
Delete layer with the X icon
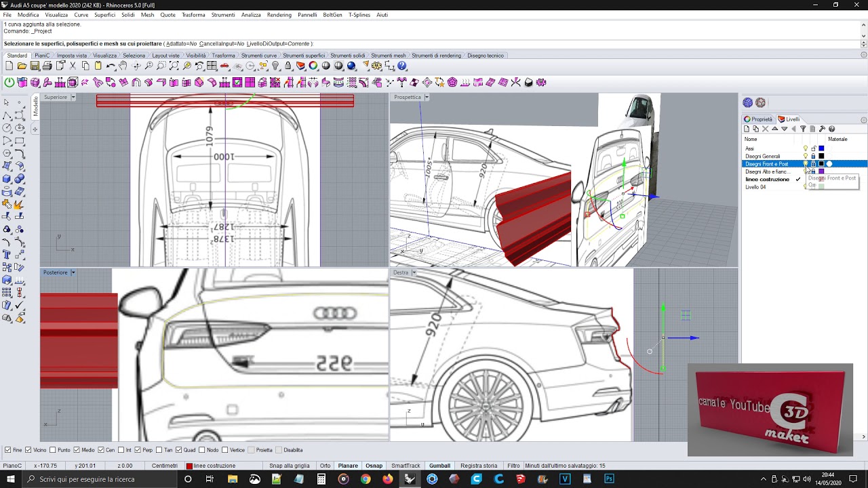pyautogui.click(x=766, y=129)
